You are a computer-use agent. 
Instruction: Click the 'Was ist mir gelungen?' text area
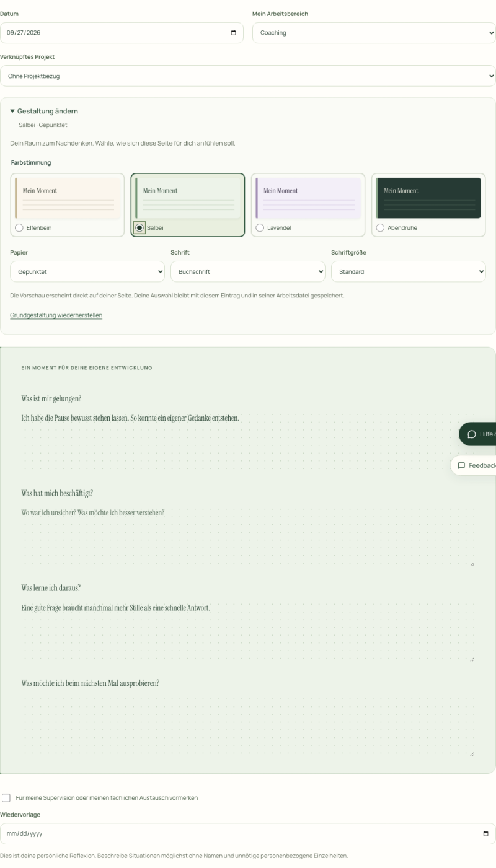248,441
